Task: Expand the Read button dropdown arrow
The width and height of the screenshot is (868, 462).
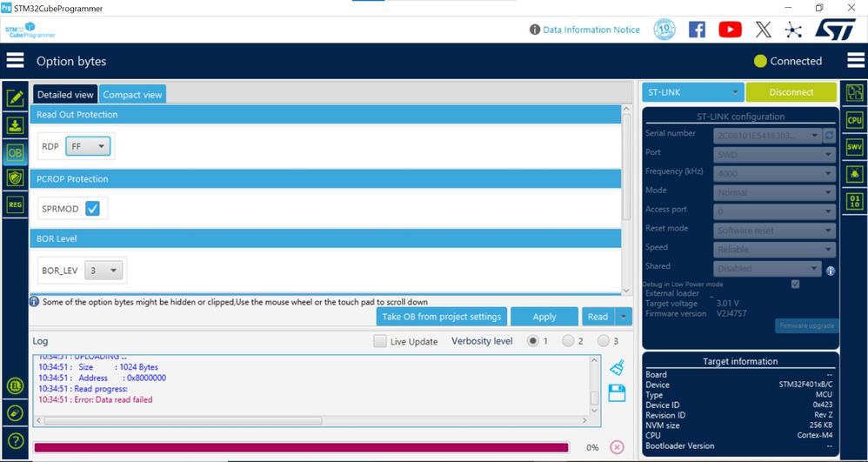Action: [x=624, y=317]
